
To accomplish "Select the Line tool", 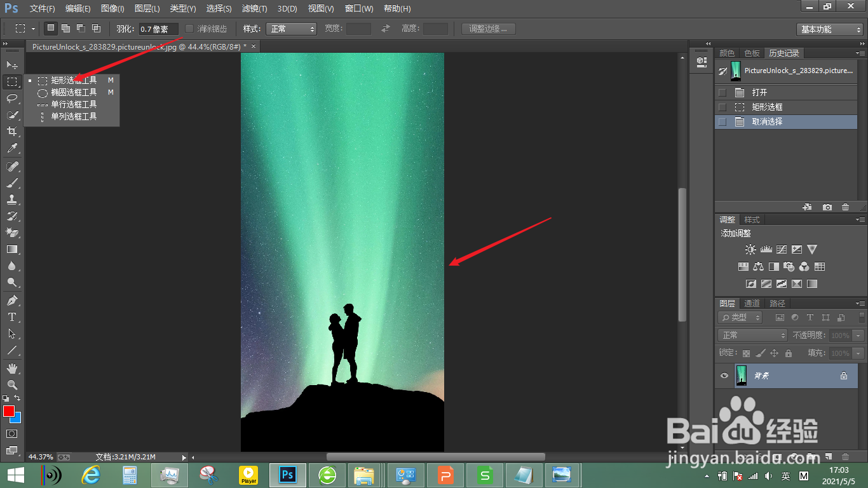I will click(12, 349).
